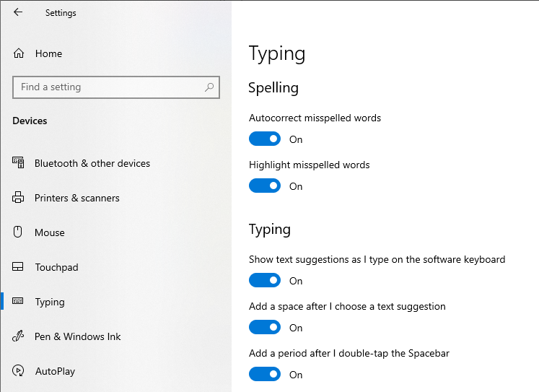Click the Touchpad icon in sidebar
The height and width of the screenshot is (392, 539).
coord(19,267)
